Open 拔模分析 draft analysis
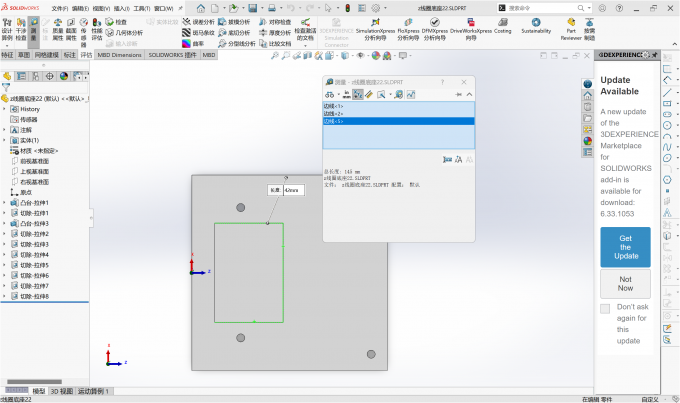 234,22
